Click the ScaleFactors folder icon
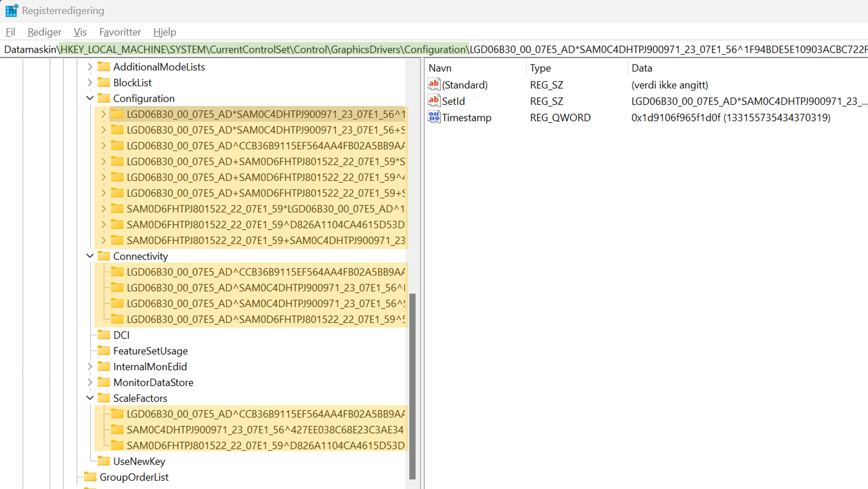868x489 pixels. [x=104, y=398]
